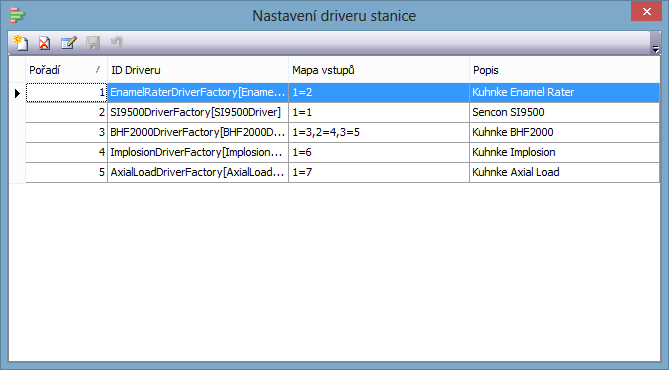669x370 pixels.
Task: Select the ImplosionDriverFactory driver cell
Action: coord(198,153)
